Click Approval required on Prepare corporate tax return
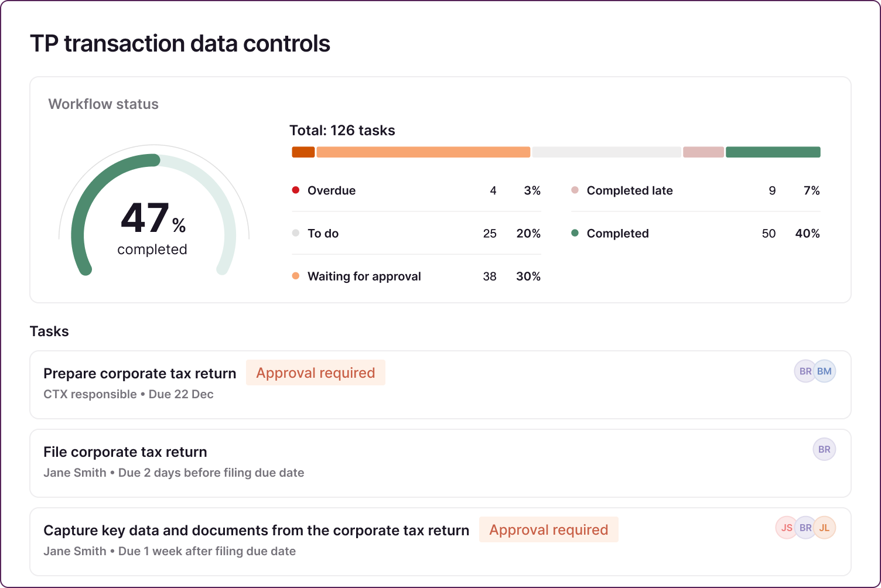The height and width of the screenshot is (588, 881). (315, 372)
